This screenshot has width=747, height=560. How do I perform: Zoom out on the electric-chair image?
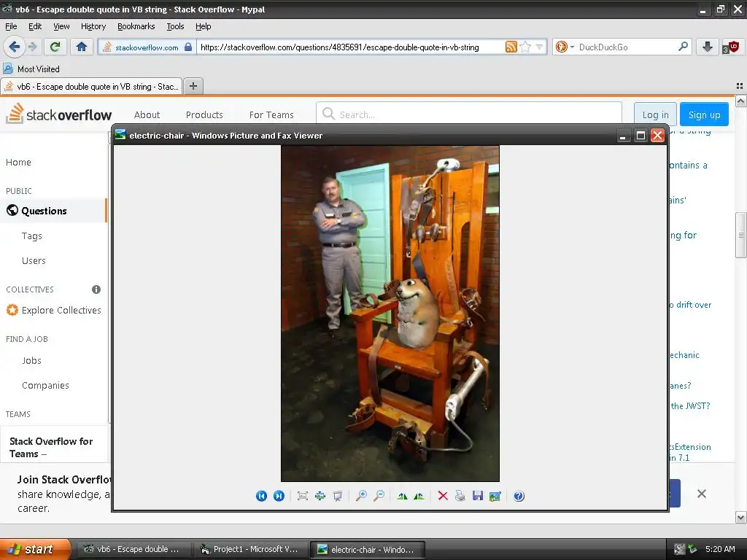[x=379, y=496]
